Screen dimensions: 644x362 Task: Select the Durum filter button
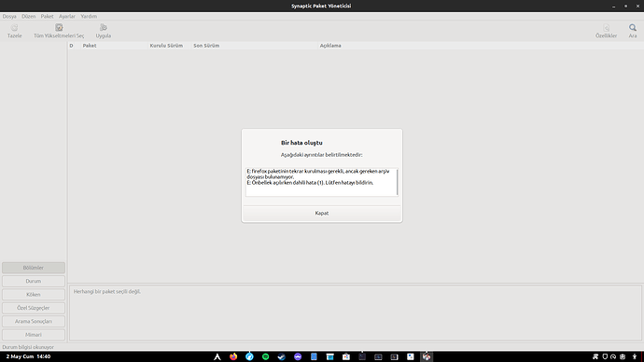(34, 281)
